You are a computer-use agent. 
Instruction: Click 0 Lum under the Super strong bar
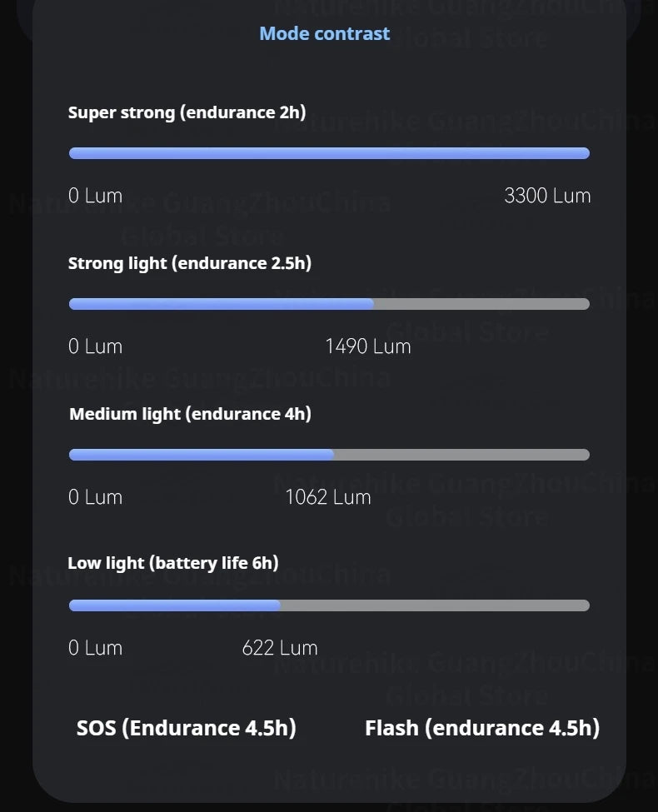95,196
